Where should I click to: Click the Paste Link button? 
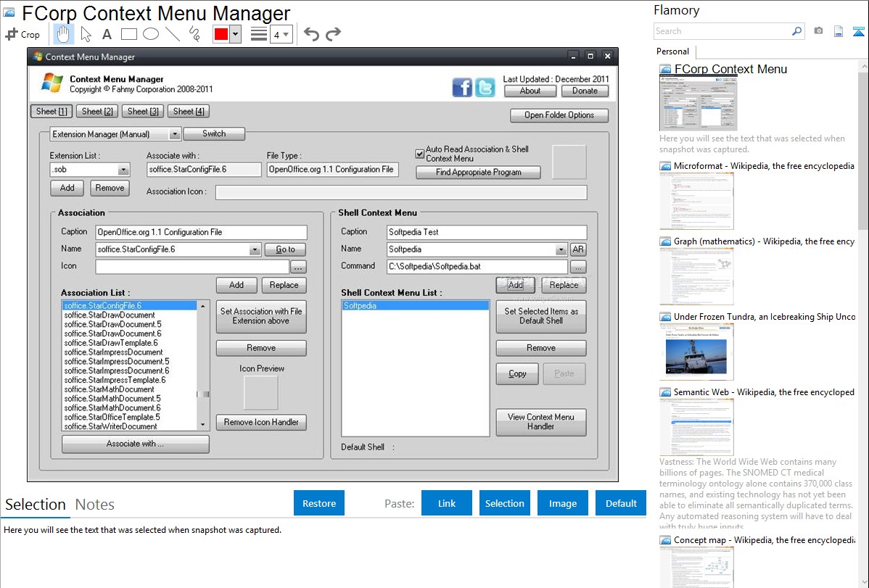point(447,503)
